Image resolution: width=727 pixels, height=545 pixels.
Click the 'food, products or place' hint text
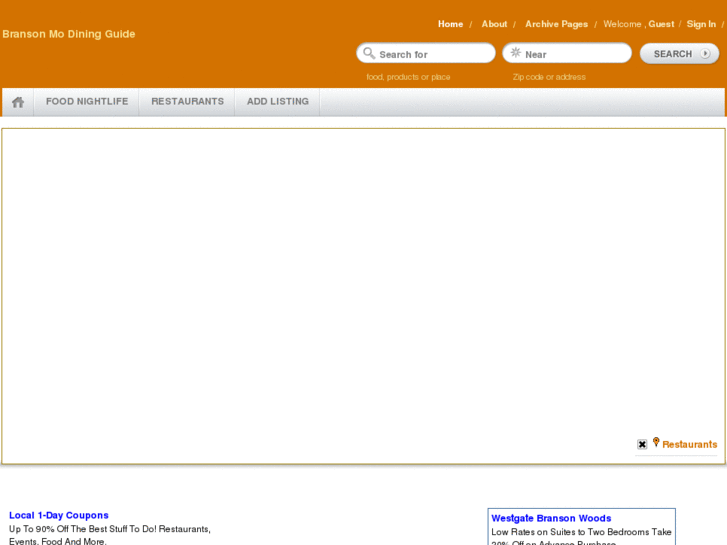pyautogui.click(x=408, y=77)
